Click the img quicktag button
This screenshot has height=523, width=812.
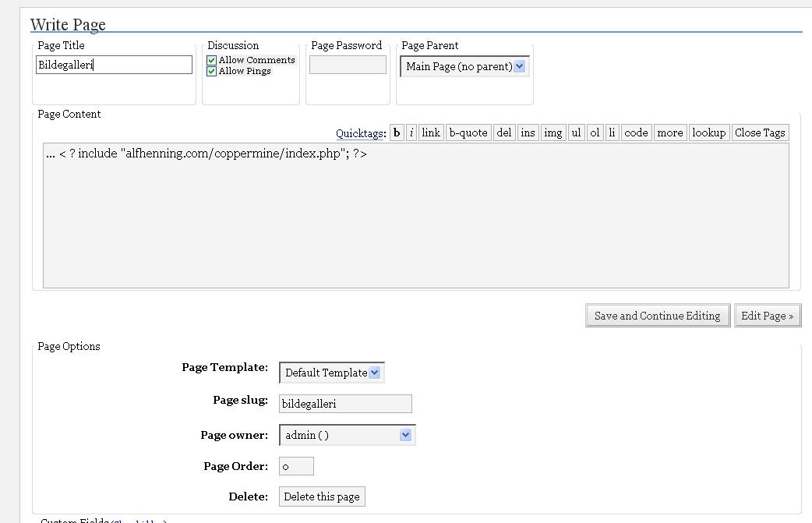click(x=553, y=133)
